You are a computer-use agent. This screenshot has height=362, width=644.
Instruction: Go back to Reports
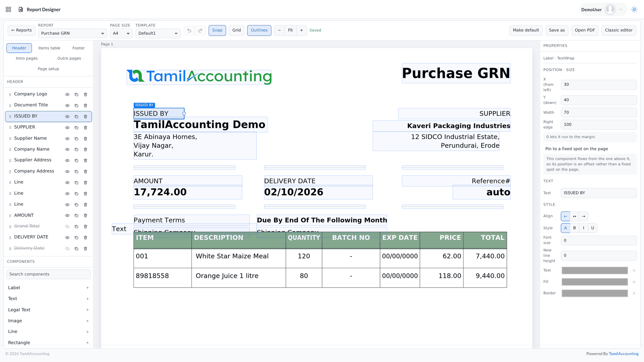21,31
